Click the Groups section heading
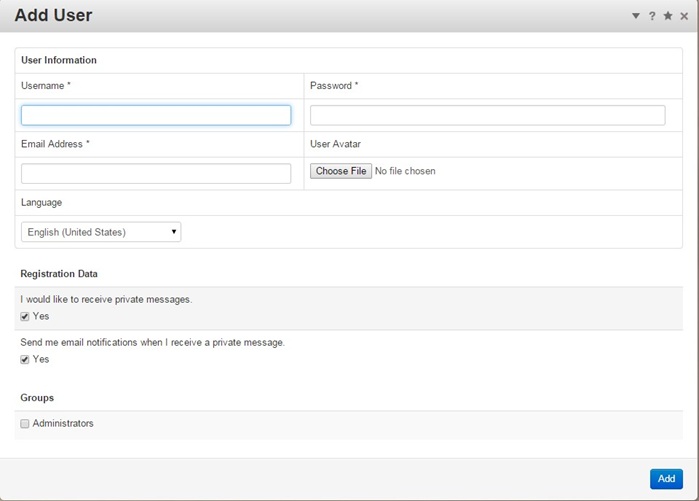This screenshot has height=501, width=699. click(x=37, y=397)
